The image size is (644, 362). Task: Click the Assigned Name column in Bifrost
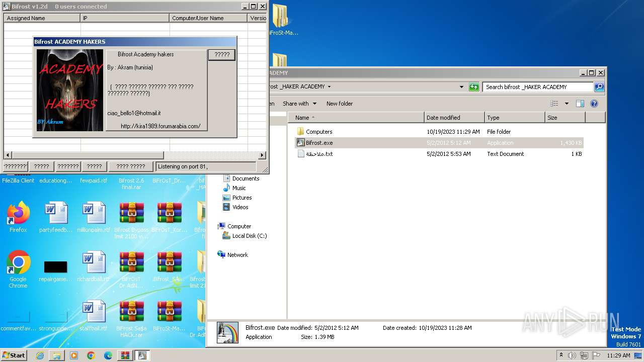(x=42, y=18)
